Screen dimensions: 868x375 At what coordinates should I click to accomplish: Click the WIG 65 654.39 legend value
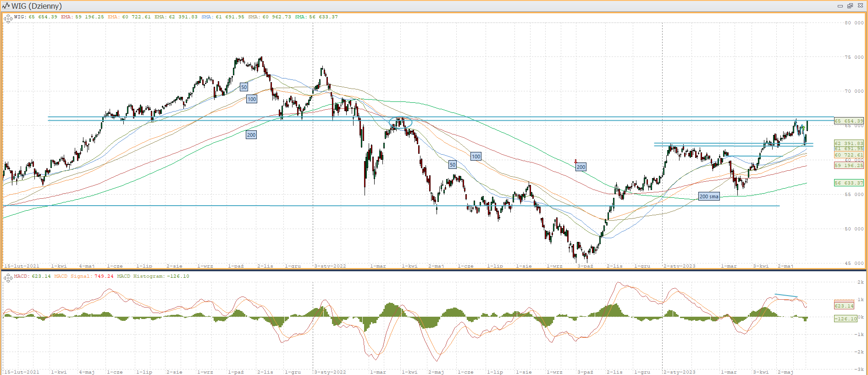(x=36, y=17)
